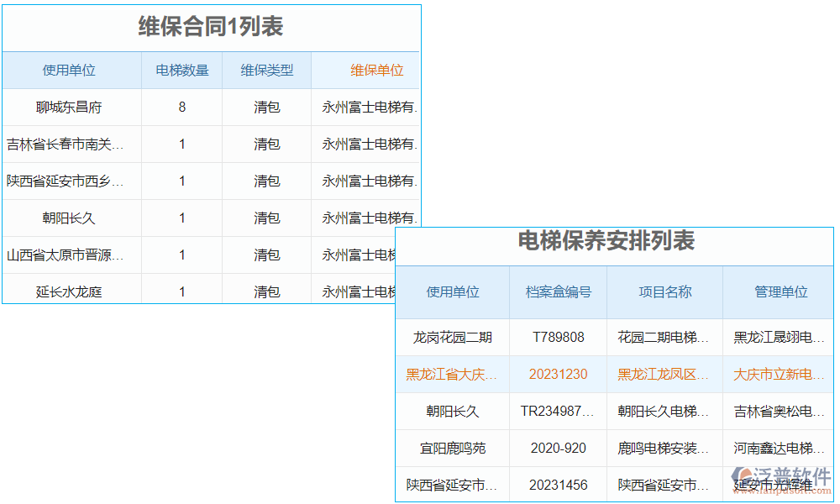Select the 朝阳长久 row in contract list
This screenshot has width=840, height=504.
[x=71, y=217]
